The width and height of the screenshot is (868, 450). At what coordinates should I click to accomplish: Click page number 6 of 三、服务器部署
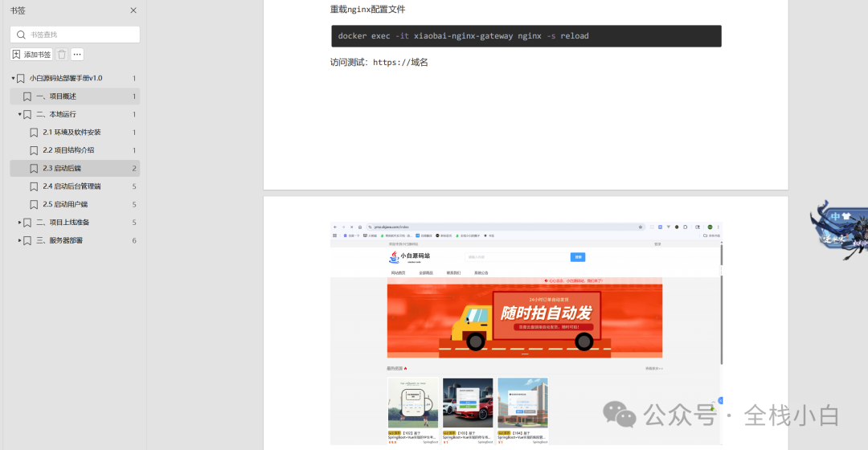coord(134,240)
